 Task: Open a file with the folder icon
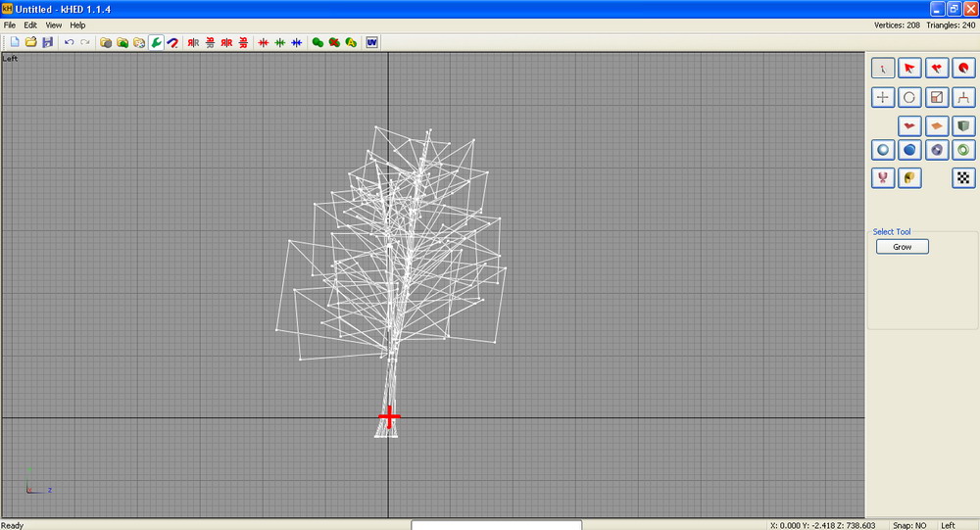coord(30,42)
